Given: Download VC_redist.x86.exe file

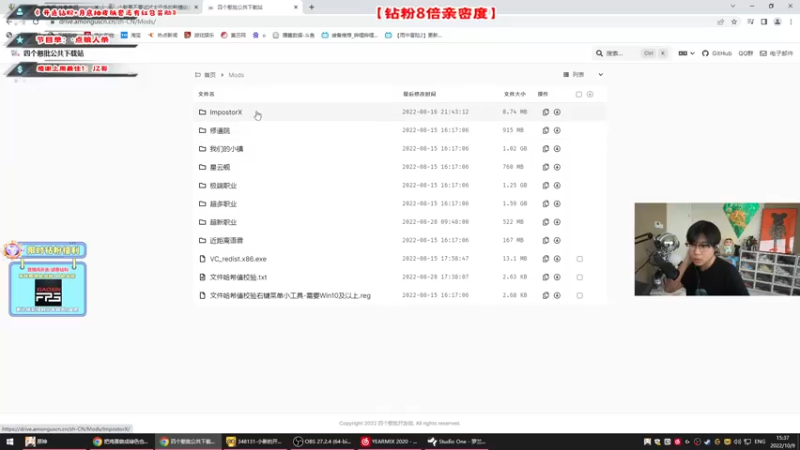Looking at the screenshot, I should pos(557,259).
